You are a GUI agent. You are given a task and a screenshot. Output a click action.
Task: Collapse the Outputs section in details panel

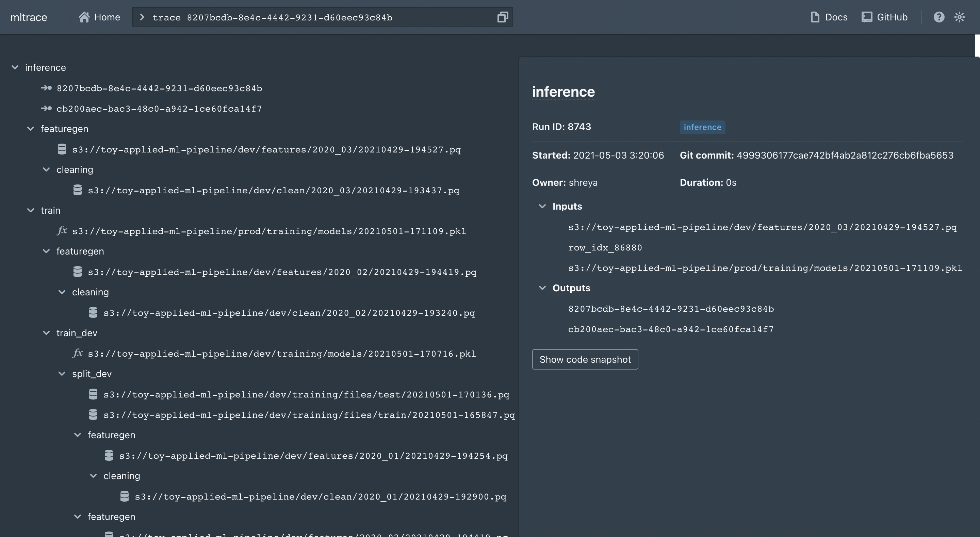tap(542, 288)
